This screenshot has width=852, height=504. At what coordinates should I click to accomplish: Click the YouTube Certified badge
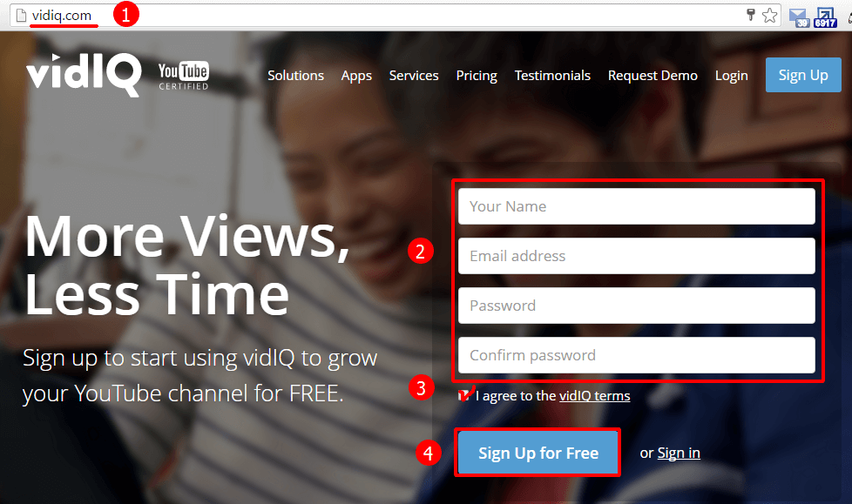pos(182,75)
